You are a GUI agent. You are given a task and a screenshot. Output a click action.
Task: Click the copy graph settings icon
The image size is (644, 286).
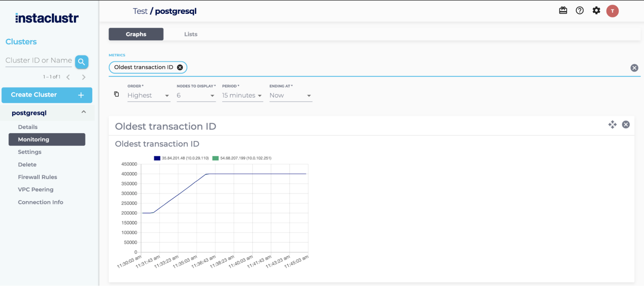(x=117, y=94)
